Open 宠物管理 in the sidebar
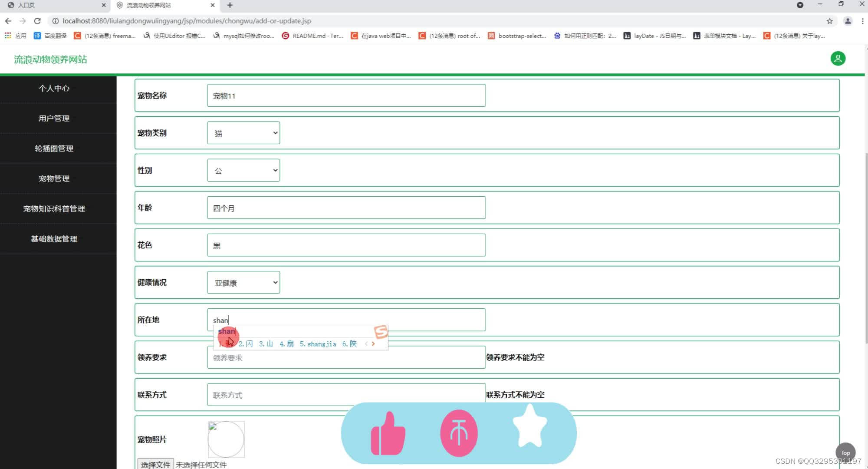 [x=54, y=178]
